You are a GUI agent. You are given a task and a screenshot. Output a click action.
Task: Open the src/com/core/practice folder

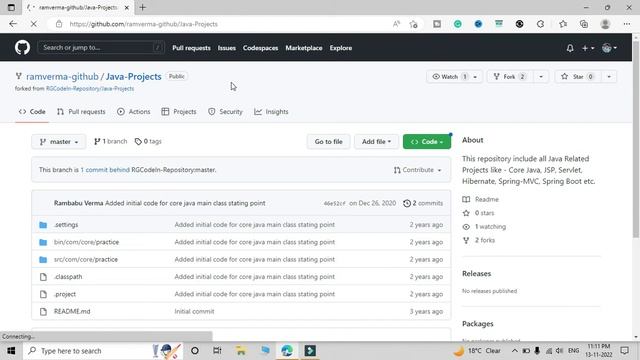(86, 260)
